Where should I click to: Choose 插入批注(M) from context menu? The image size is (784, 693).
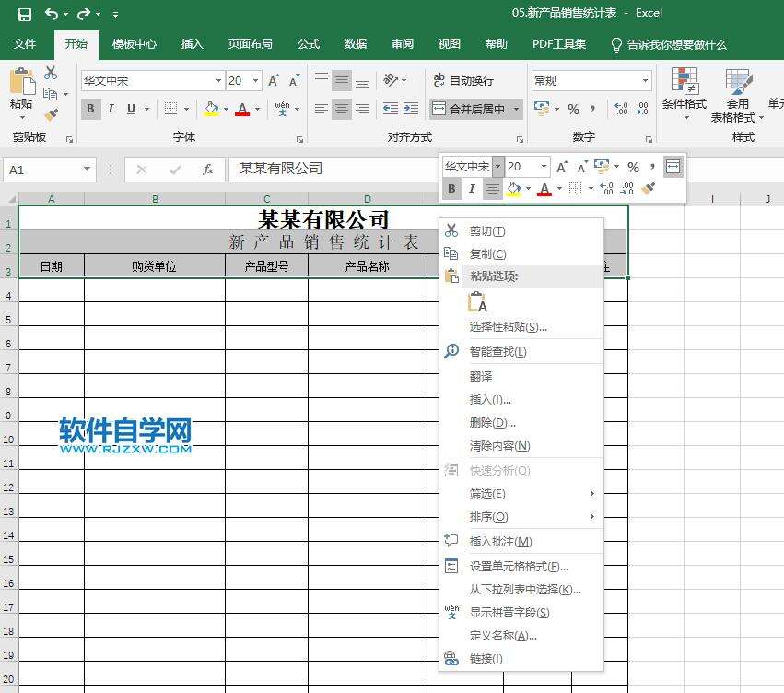pyautogui.click(x=521, y=542)
